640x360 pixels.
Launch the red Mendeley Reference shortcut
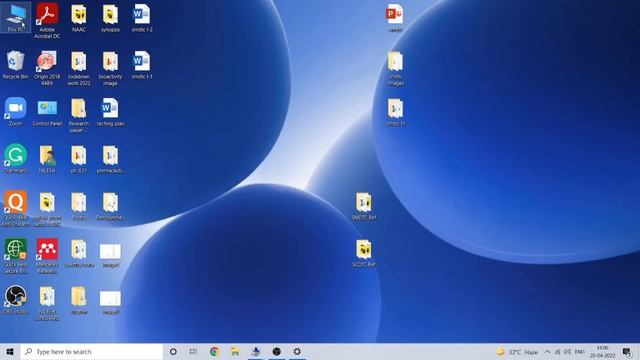click(47, 256)
